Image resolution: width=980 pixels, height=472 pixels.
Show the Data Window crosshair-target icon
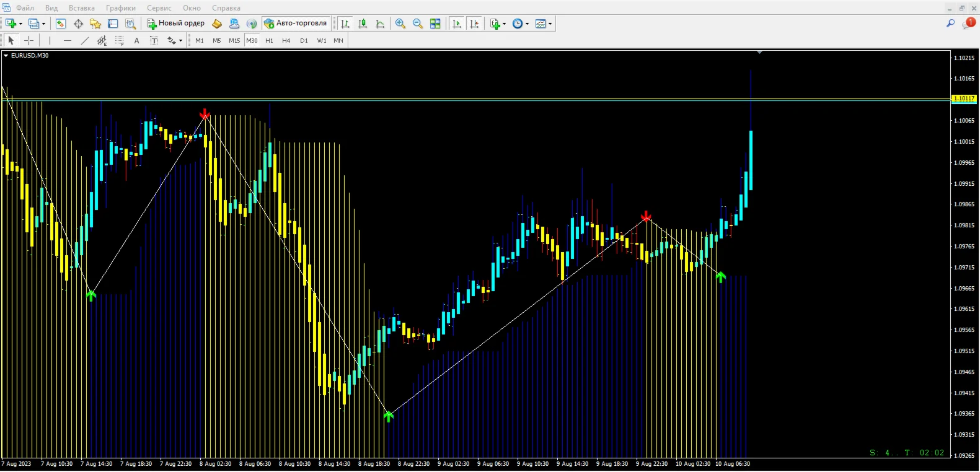[x=78, y=24]
